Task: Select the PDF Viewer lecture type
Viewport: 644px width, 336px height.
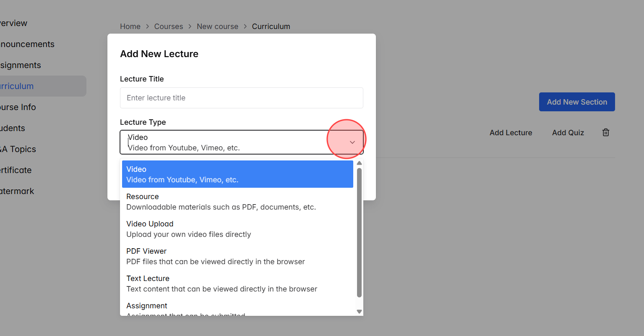Action: click(x=237, y=256)
